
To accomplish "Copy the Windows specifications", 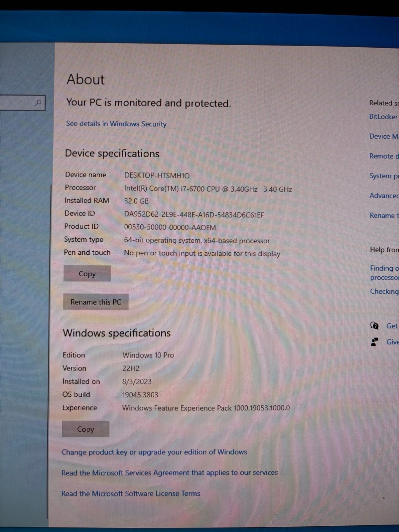I will 85,429.
